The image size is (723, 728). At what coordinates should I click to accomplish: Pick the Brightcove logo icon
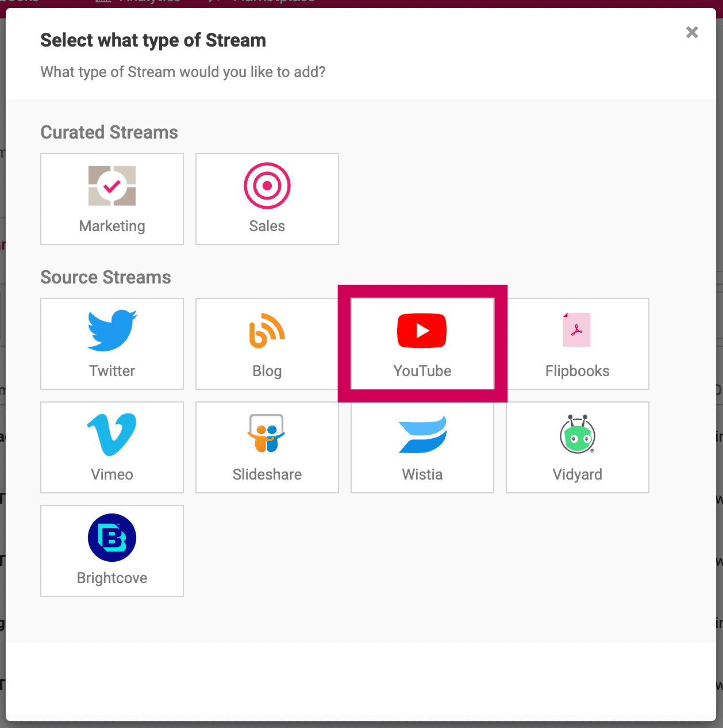[x=112, y=538]
